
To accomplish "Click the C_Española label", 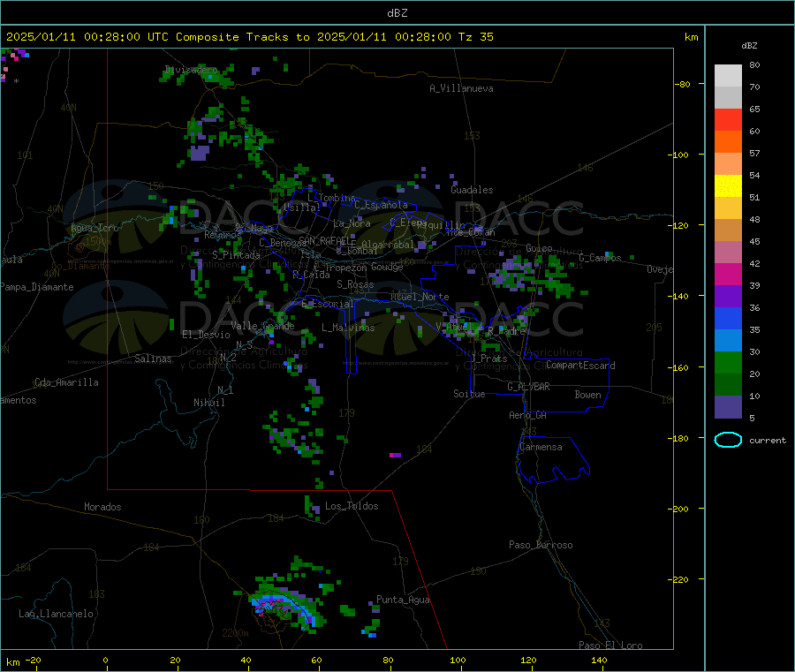I will pos(381,205).
